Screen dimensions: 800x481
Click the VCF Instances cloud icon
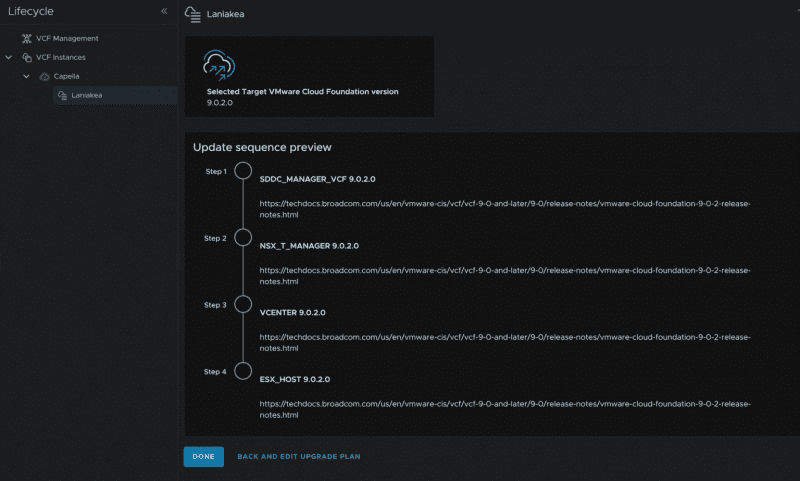(x=27, y=57)
